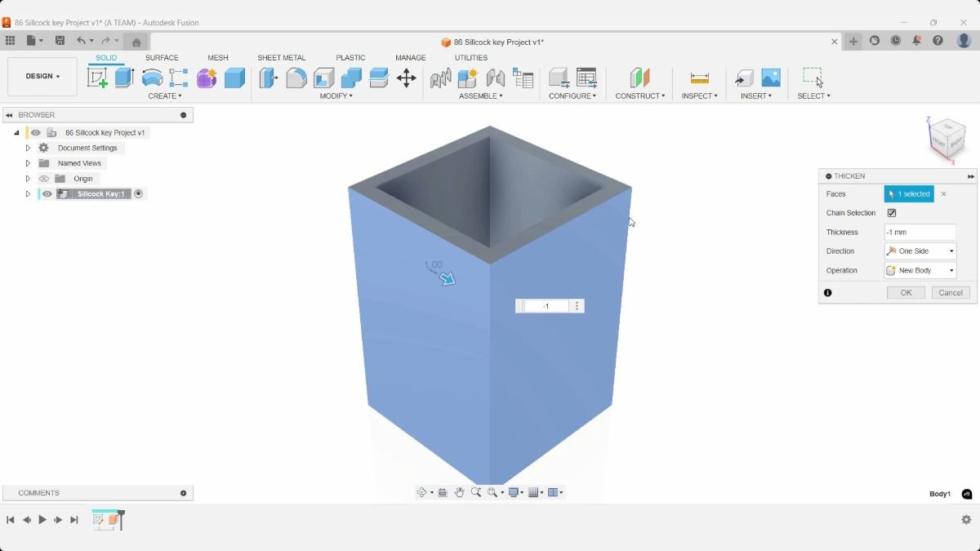This screenshot has height=551, width=980.
Task: Select the Extrude tool
Action: 124,78
